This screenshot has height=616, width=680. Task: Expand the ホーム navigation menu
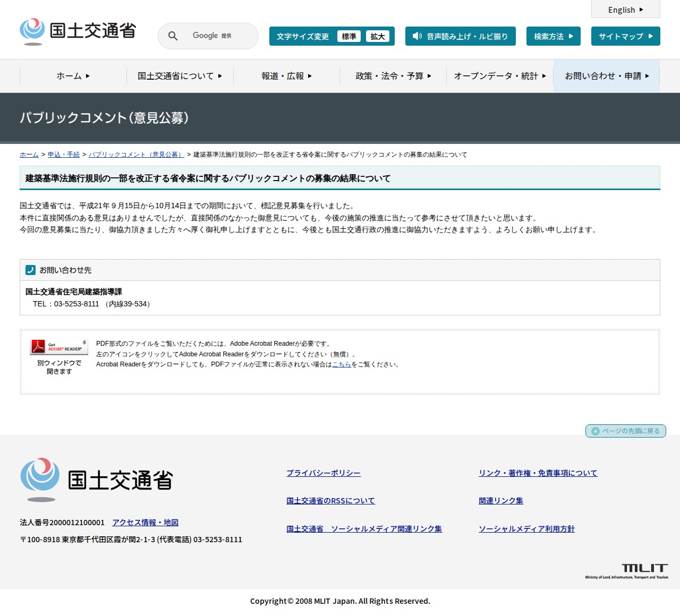pos(73,76)
